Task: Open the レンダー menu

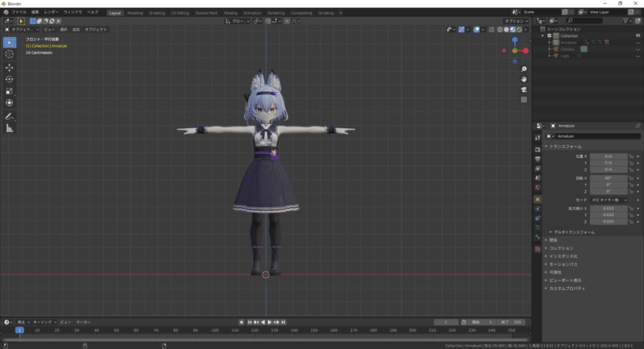Action: (x=52, y=12)
